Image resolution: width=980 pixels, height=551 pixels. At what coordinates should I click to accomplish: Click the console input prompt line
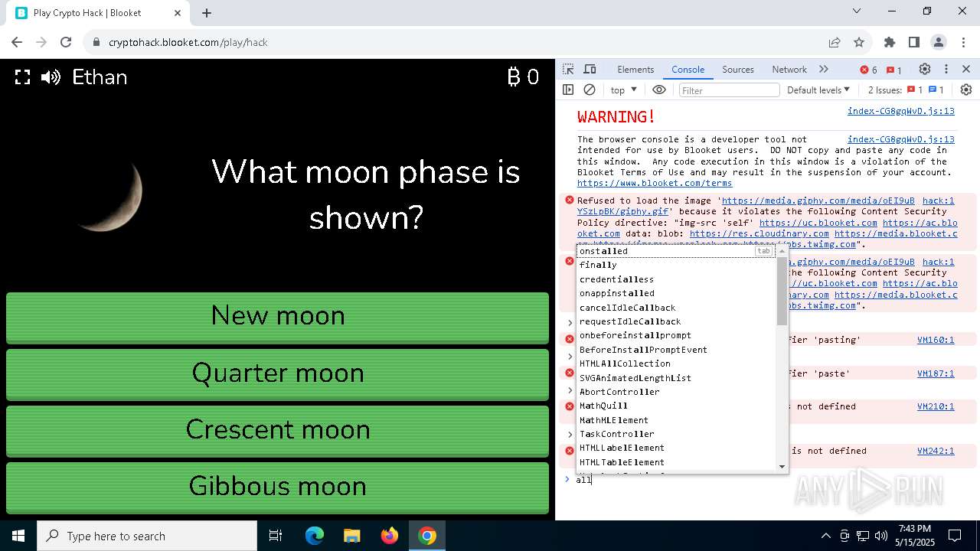[x=766, y=480]
